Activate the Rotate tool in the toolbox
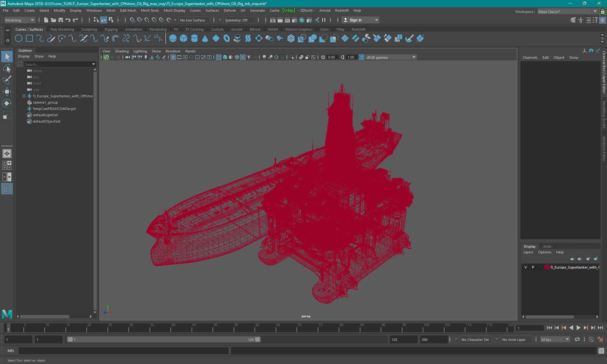 point(7,103)
